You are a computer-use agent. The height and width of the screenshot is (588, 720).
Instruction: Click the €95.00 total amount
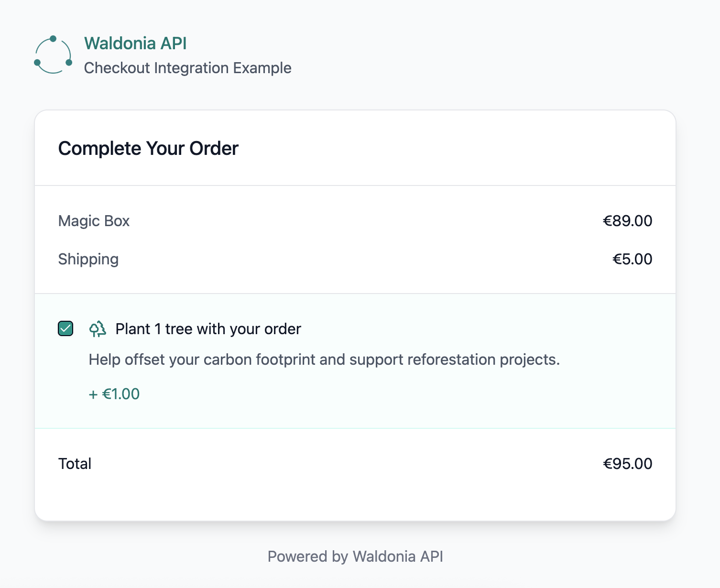(627, 464)
